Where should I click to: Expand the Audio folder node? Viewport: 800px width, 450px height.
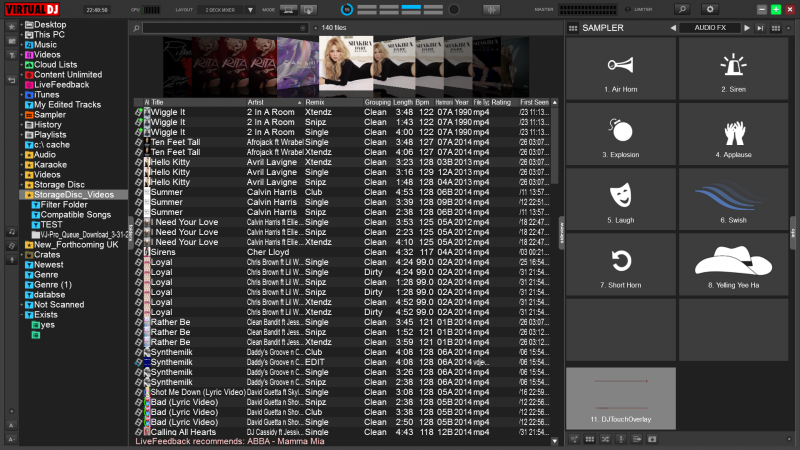(21, 155)
